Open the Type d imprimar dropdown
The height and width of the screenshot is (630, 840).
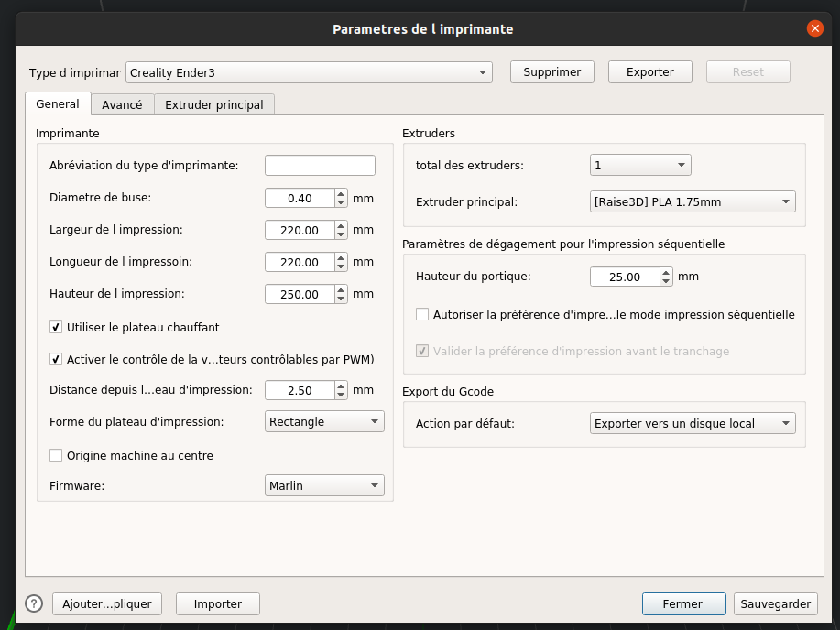pos(309,72)
